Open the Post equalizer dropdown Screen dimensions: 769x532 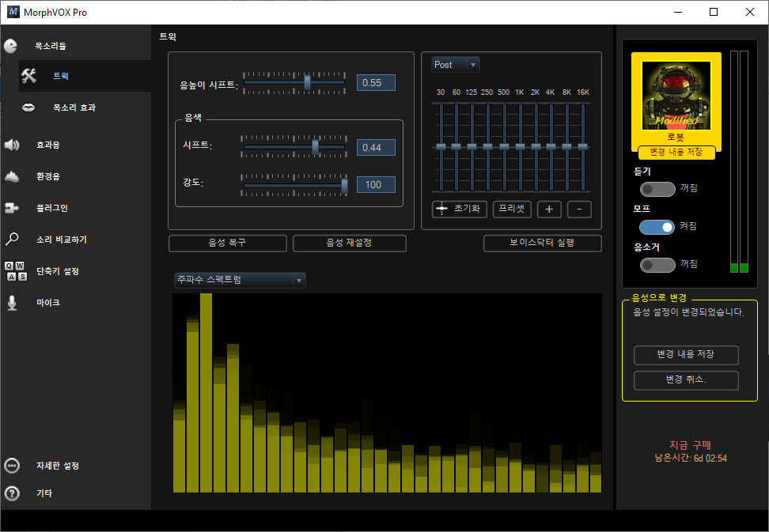tap(455, 65)
